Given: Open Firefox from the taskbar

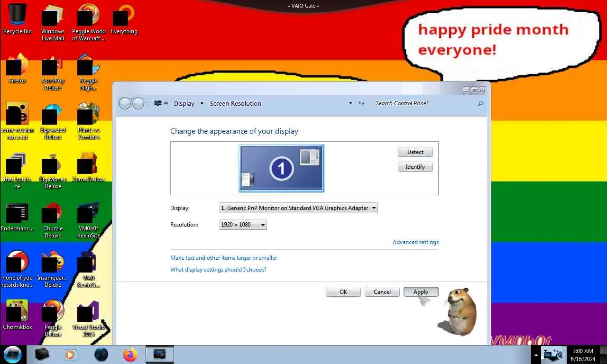Looking at the screenshot, I should click(130, 354).
